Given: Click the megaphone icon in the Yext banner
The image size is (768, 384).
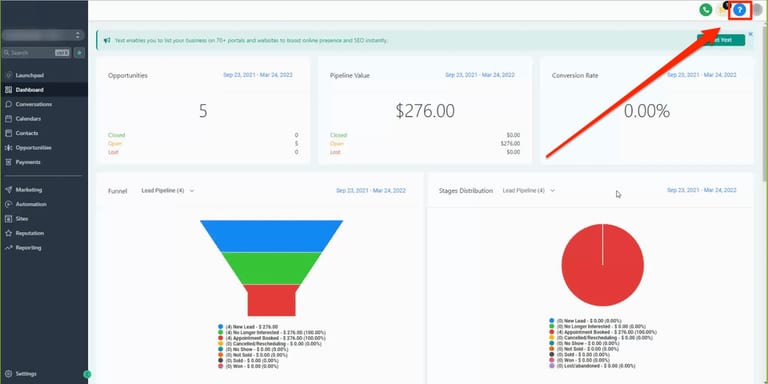Looking at the screenshot, I should pyautogui.click(x=107, y=40).
